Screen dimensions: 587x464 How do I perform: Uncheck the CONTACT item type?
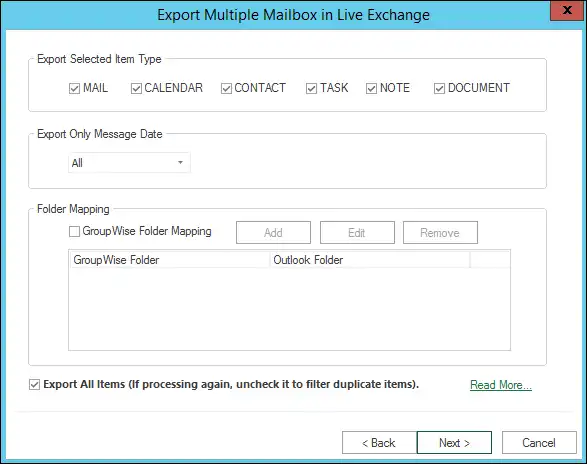tap(226, 89)
